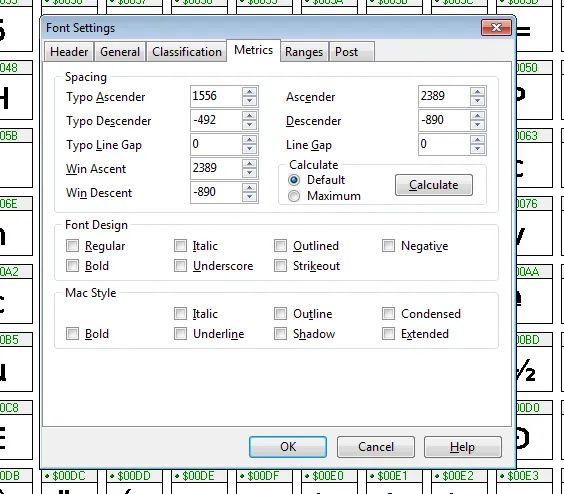This screenshot has width=564, height=494.
Task: Click the Win Ascent value field
Action: 216,168
